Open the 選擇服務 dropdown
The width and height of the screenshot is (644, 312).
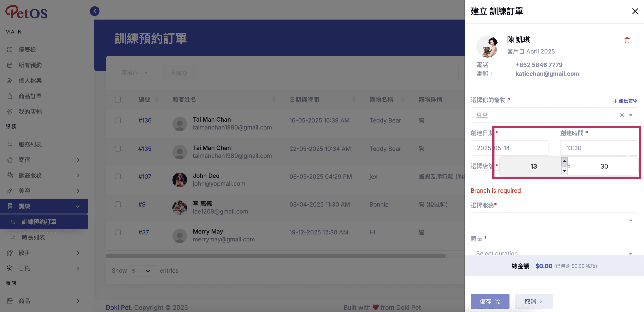(x=554, y=220)
